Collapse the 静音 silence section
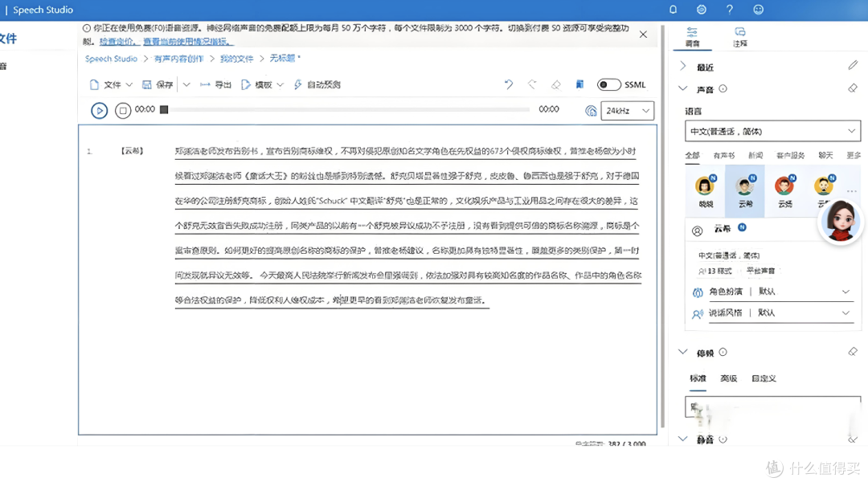Image resolution: width=868 pixels, height=486 pixels. [x=682, y=439]
